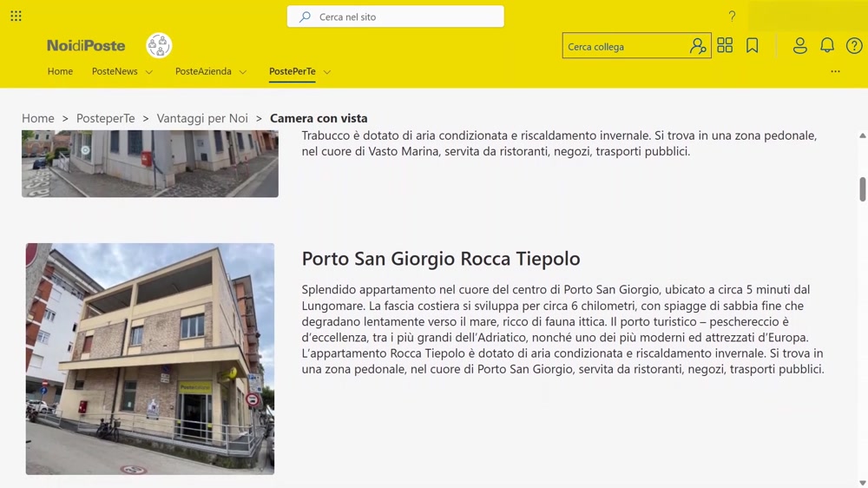Click the vertical scrollbar thumb
This screenshot has width=868, height=488.
(863, 189)
